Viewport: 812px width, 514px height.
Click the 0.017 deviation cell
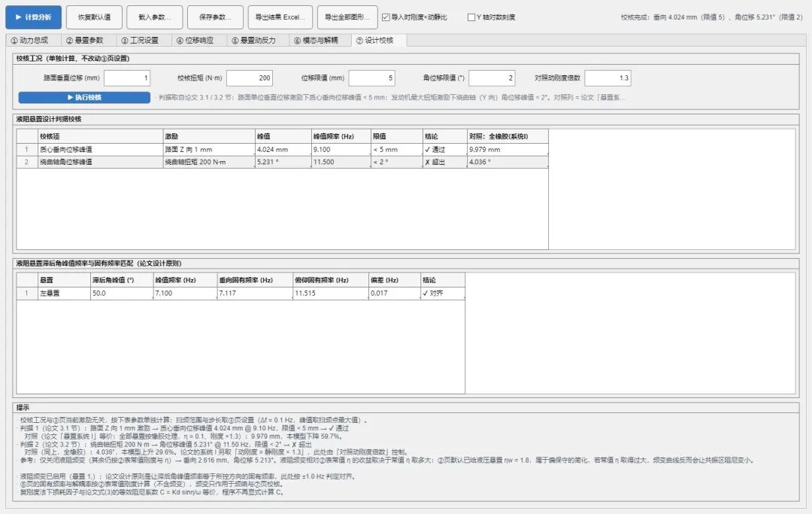pyautogui.click(x=395, y=293)
